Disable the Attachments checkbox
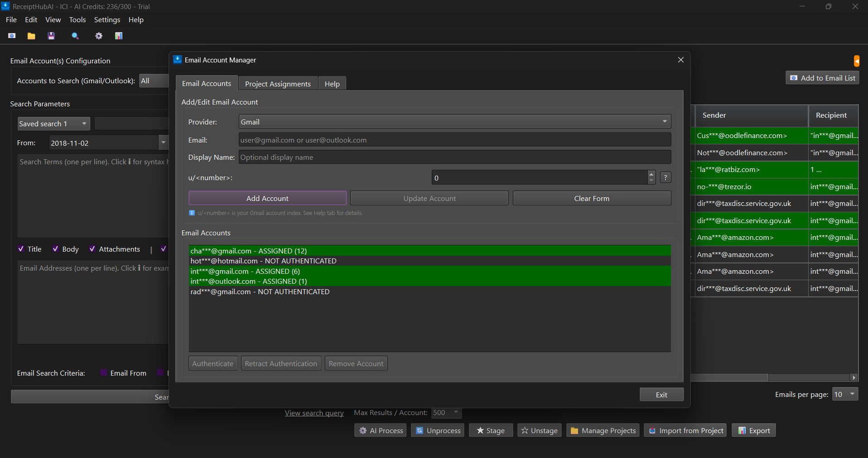The width and height of the screenshot is (868, 458). (92, 249)
